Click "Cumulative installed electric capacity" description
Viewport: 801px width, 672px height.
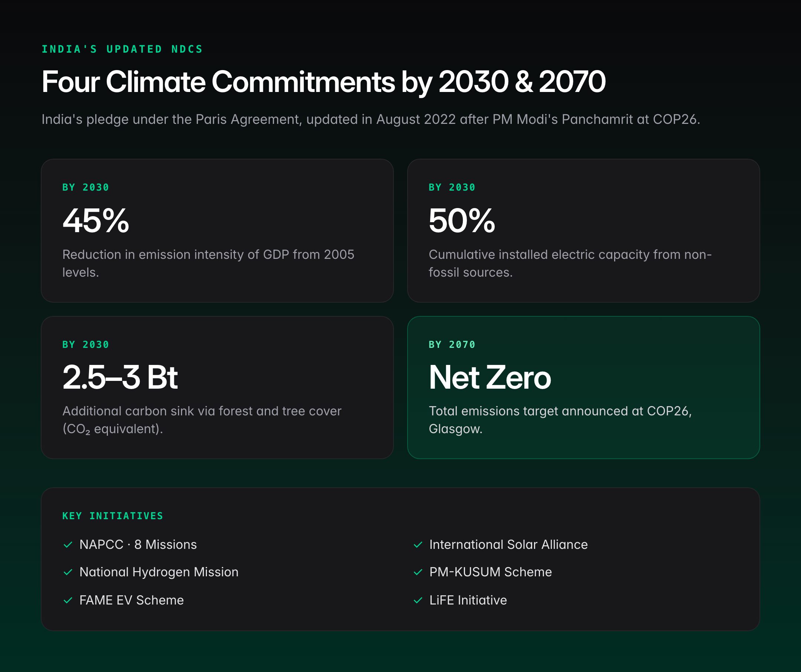click(570, 264)
